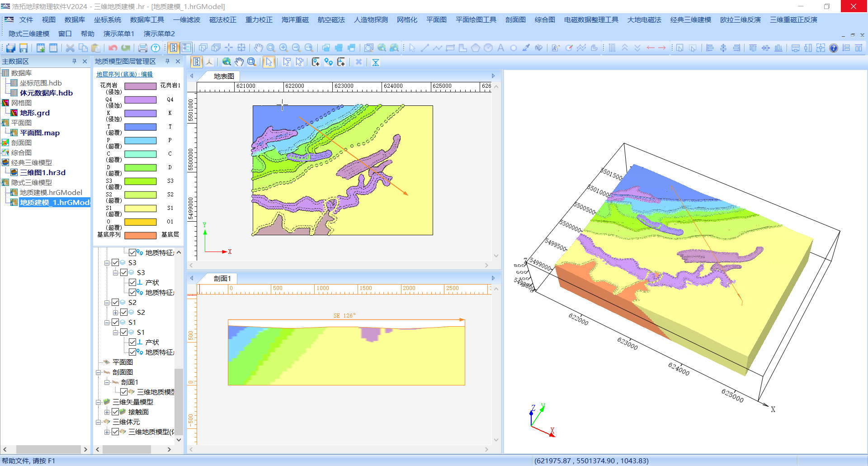Open the 隐式三维建模 menu
This screenshot has width=868, height=466.
click(x=29, y=33)
